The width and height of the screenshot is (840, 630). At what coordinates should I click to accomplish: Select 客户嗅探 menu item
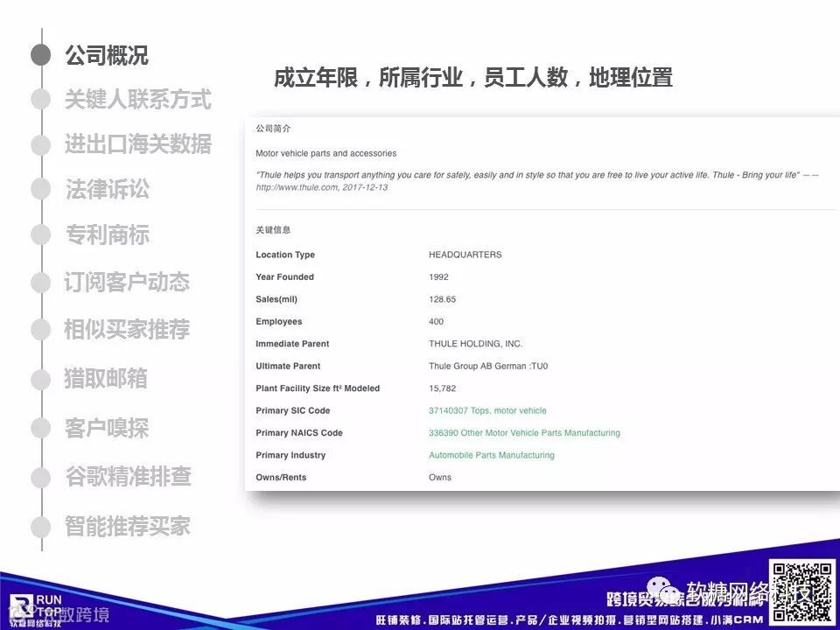click(x=107, y=428)
